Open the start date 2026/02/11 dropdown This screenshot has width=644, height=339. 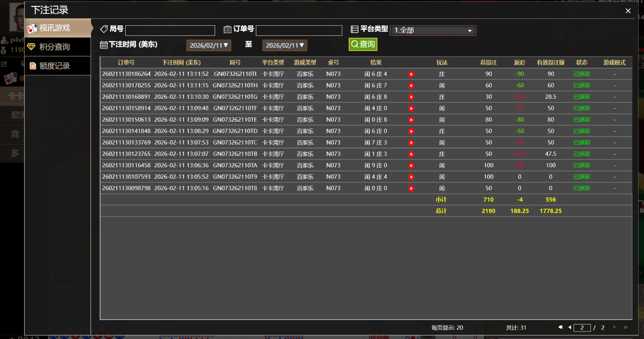coord(208,45)
